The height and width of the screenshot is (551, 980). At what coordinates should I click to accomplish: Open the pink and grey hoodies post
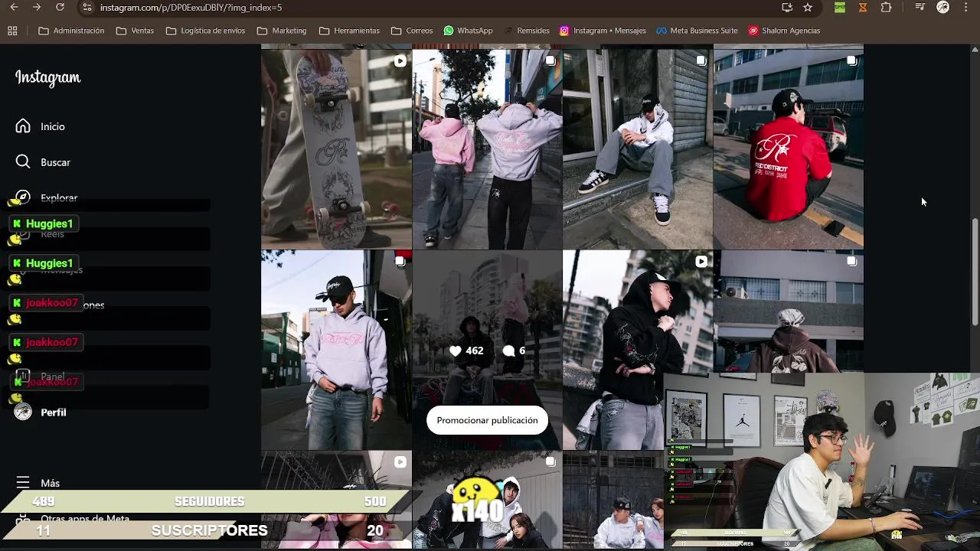point(487,149)
